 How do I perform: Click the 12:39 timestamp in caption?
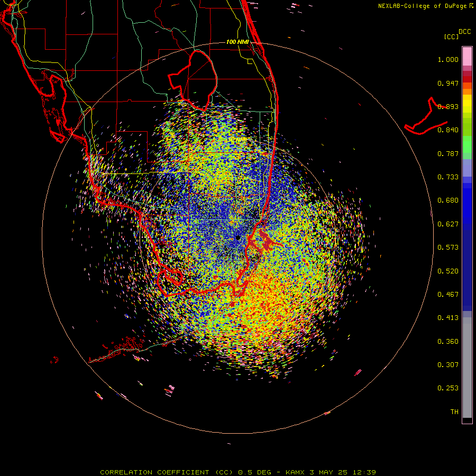364,472
